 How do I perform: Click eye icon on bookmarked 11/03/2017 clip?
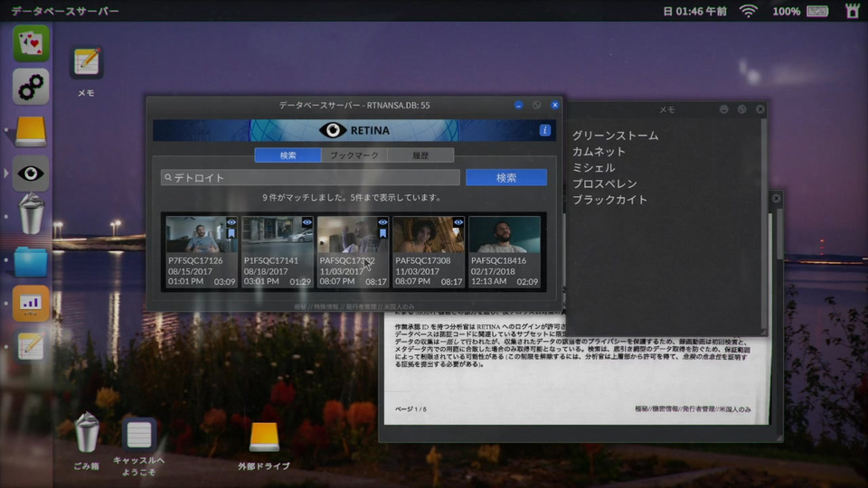(x=382, y=222)
